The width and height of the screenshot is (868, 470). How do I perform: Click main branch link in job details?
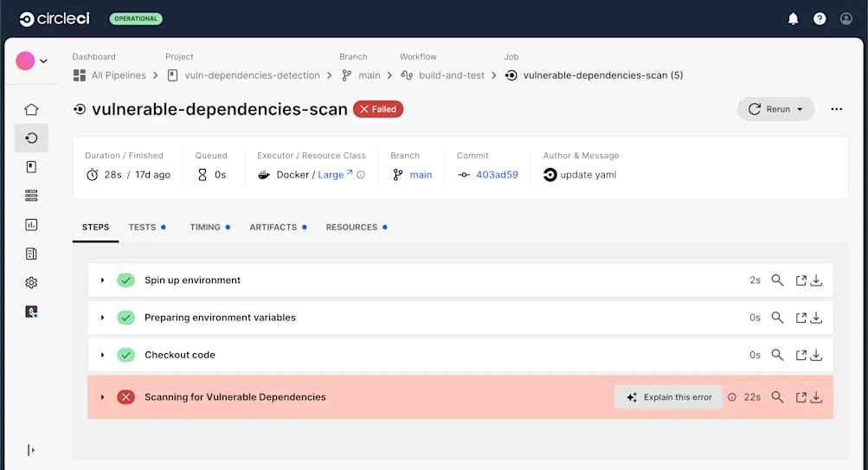coord(421,175)
